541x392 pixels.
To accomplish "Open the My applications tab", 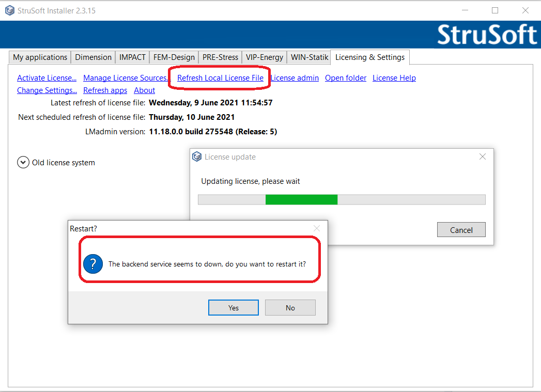I will coord(40,57).
